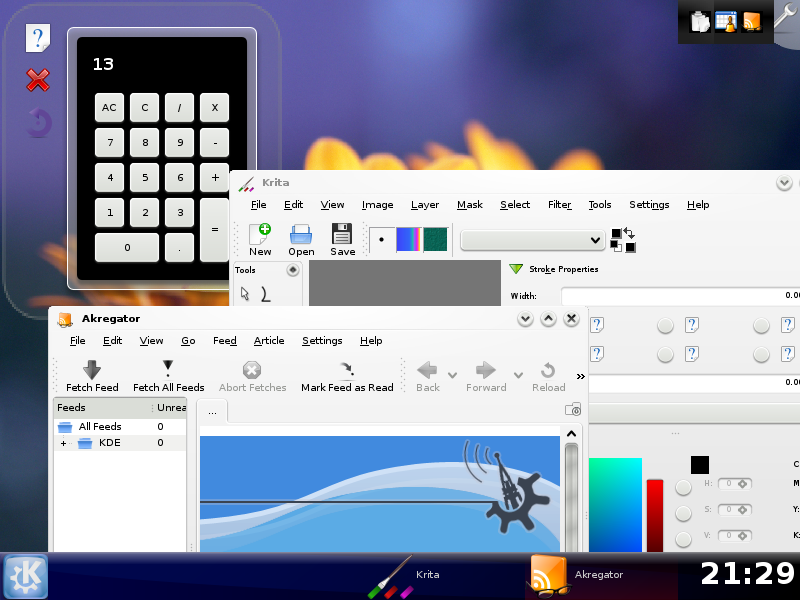Click Mark Feed as Read icon
The image size is (800, 600).
pyautogui.click(x=347, y=377)
